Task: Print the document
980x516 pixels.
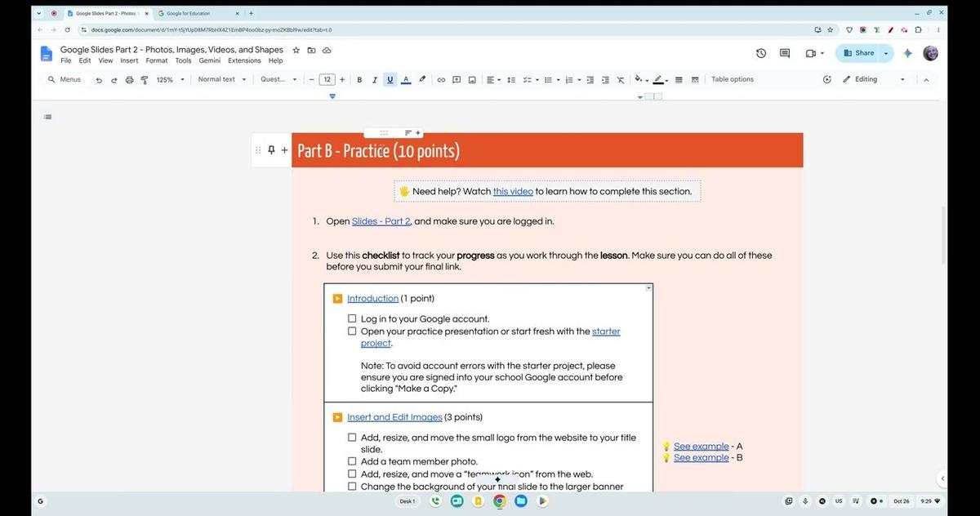Action: (129, 80)
